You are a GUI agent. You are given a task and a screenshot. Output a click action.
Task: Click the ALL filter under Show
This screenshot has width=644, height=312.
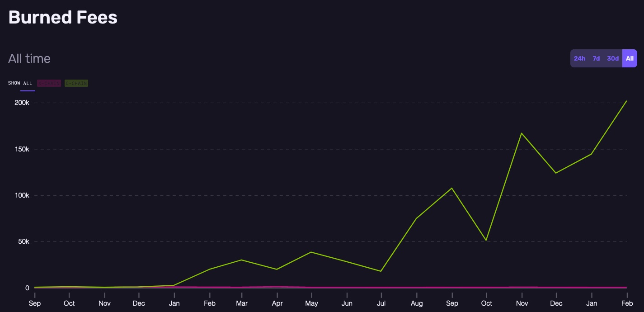click(x=28, y=83)
